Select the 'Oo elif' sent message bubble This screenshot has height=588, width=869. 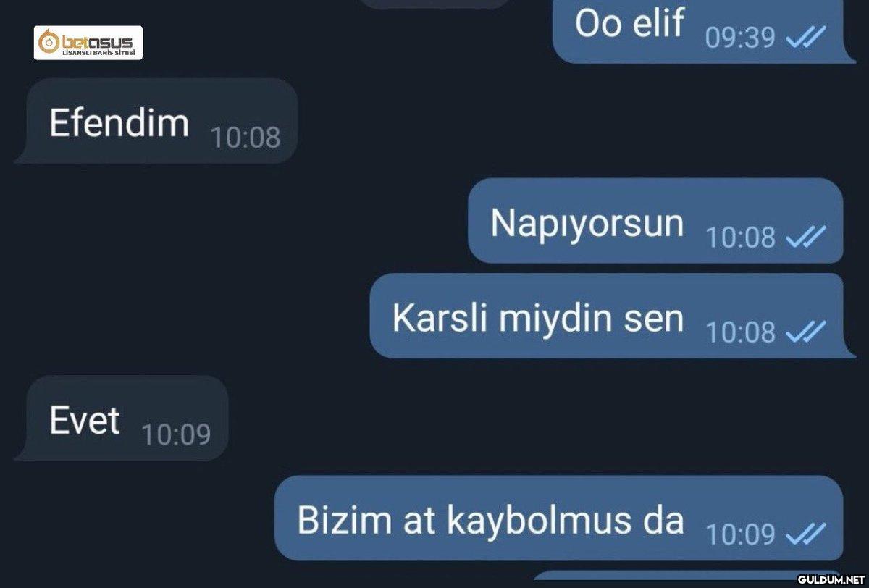pyautogui.click(x=702, y=31)
